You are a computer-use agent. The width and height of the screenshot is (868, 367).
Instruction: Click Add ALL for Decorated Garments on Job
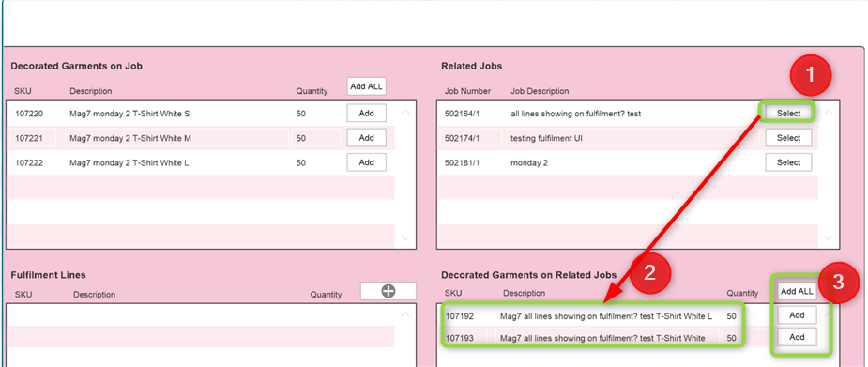click(x=367, y=86)
